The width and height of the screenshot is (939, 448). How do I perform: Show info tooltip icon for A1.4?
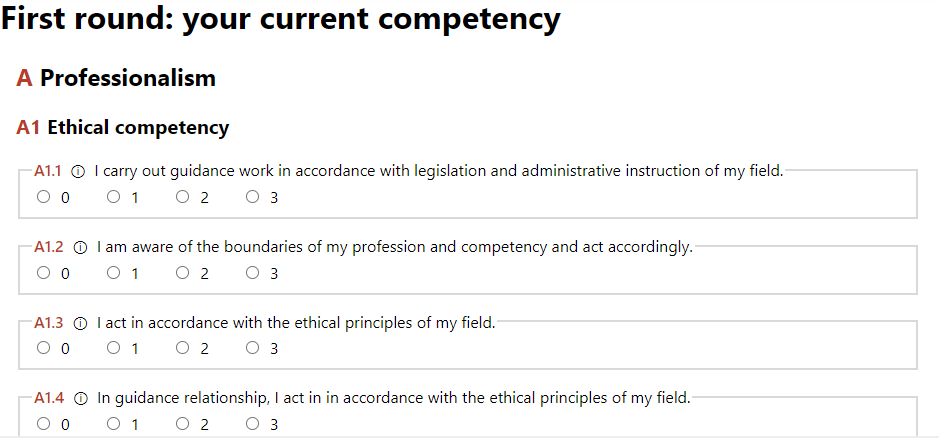pos(80,398)
